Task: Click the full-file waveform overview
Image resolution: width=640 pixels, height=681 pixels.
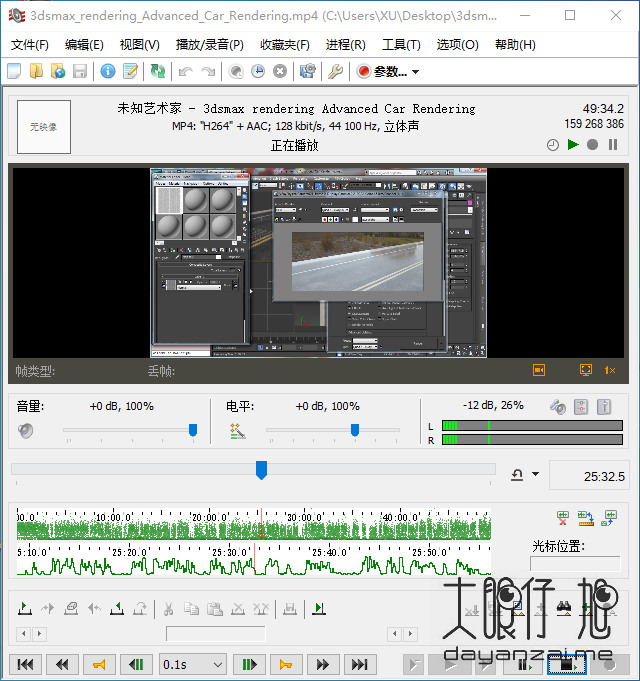Action: pos(254,524)
